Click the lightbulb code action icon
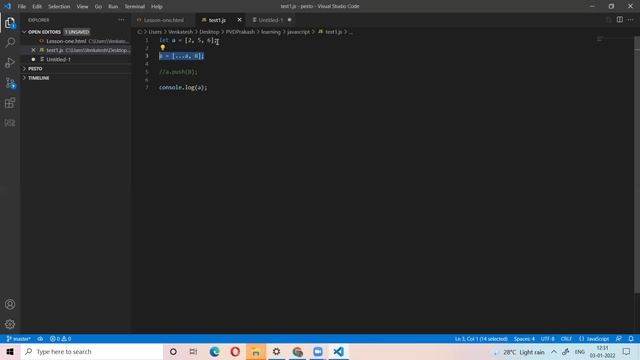Screen dimensions: 640x360 pyautogui.click(x=162, y=48)
